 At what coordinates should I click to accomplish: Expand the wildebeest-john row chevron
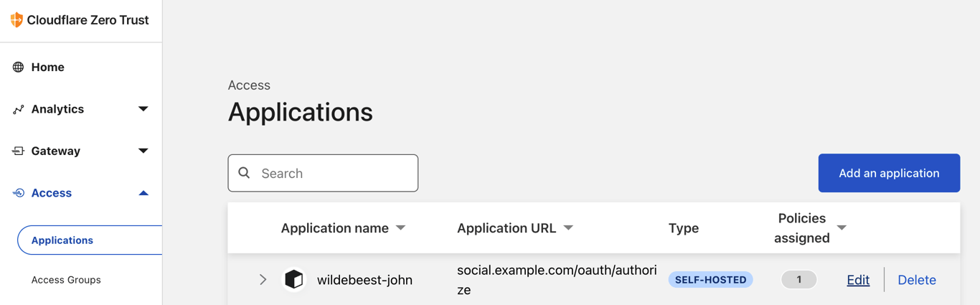(263, 279)
